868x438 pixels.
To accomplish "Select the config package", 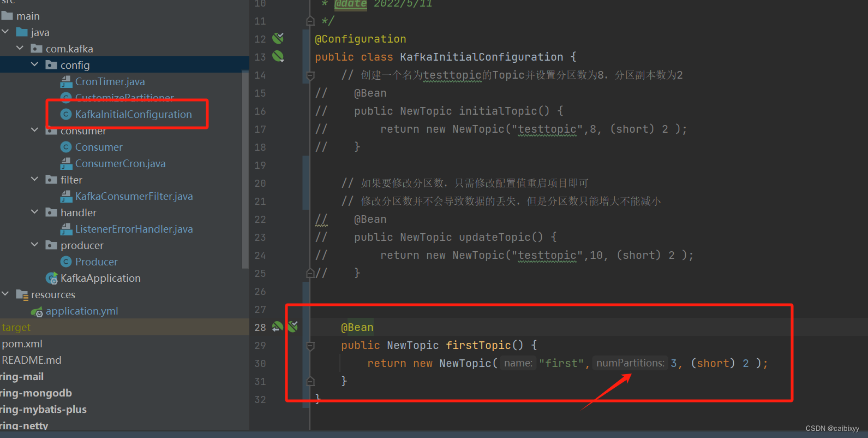I will tap(75, 65).
